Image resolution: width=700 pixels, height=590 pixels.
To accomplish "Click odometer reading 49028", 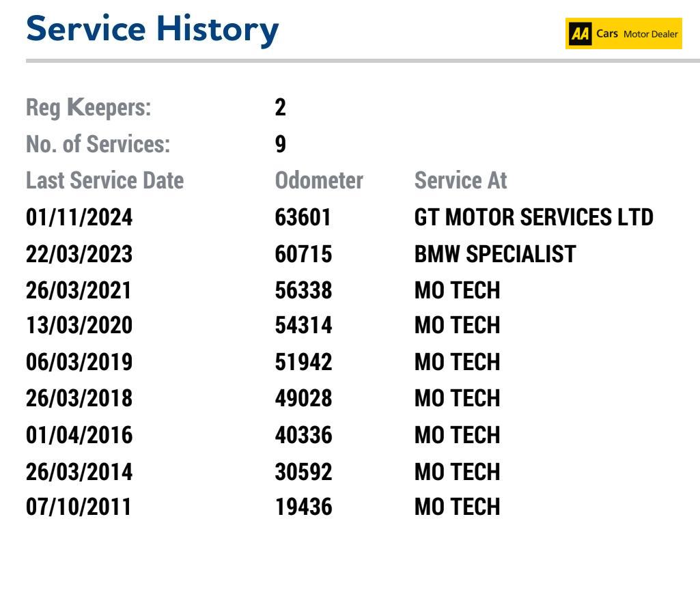I will click(x=303, y=397).
